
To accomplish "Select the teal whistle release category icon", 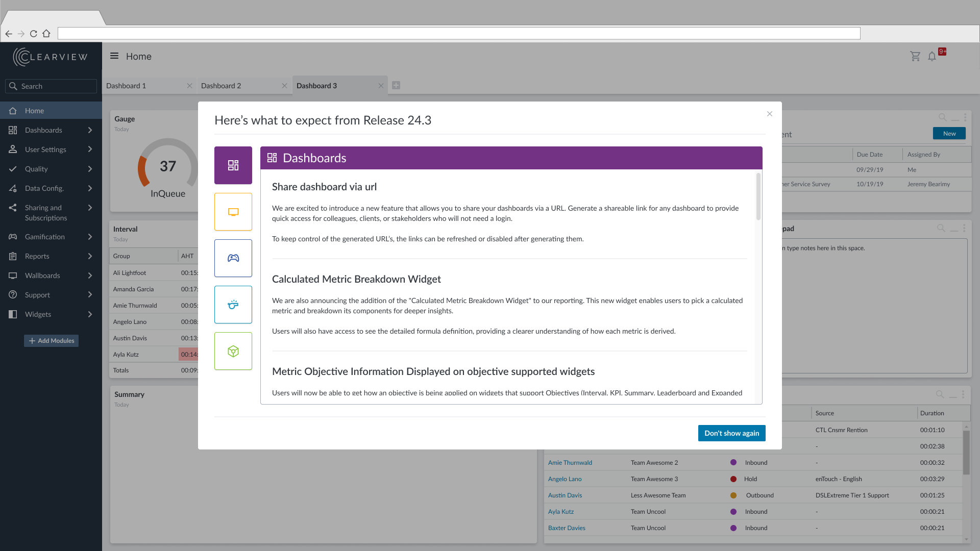I will [233, 305].
